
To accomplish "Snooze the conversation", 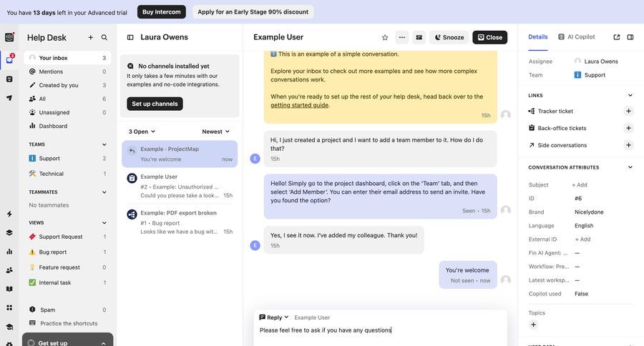I will (449, 37).
